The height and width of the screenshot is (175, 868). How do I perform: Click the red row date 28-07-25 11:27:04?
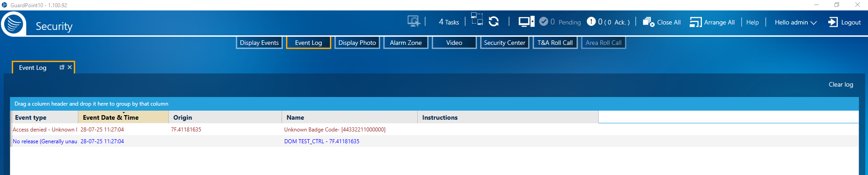[102, 130]
